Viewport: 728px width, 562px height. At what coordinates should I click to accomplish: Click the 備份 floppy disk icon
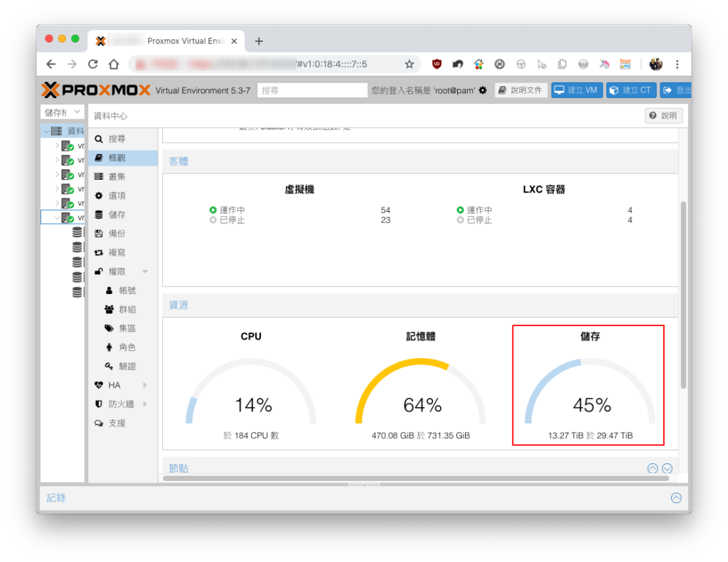(x=99, y=234)
